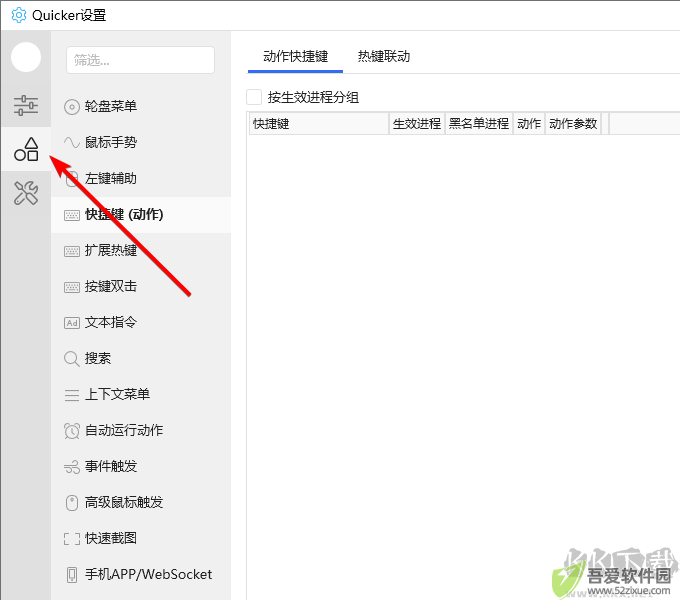Open 轮盘菜单 settings
Viewport: 680px width, 600px height.
pyautogui.click(x=141, y=106)
